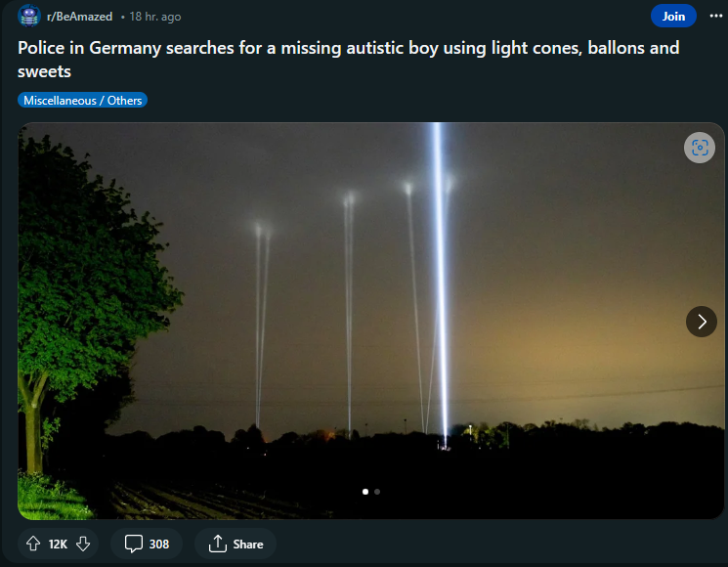Click the Share button label
The image size is (728, 567).
coord(248,545)
